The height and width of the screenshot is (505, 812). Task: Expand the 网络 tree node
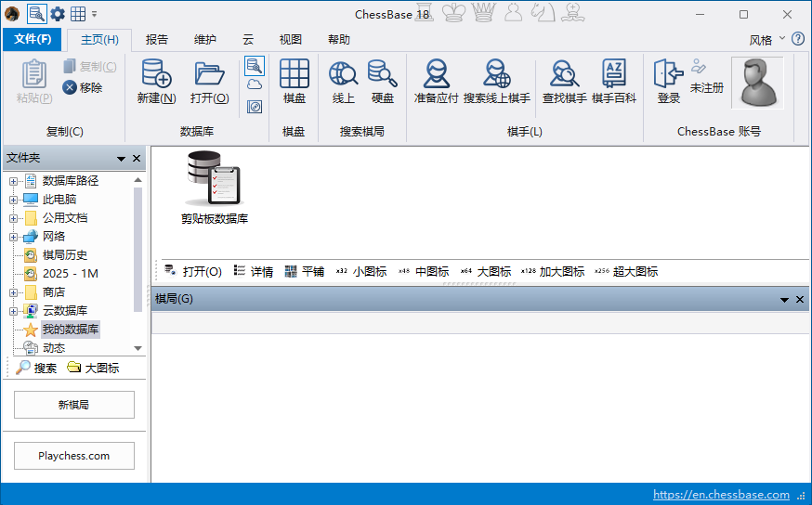(x=13, y=237)
